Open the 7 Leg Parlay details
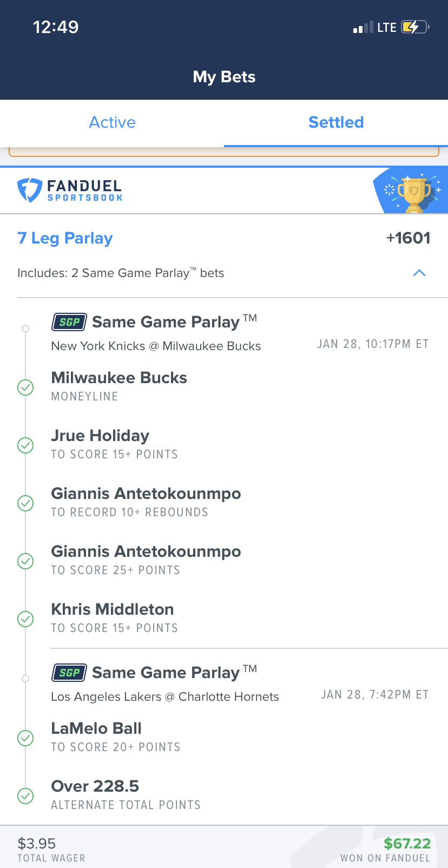Viewport: 448px width, 868px height. [65, 238]
